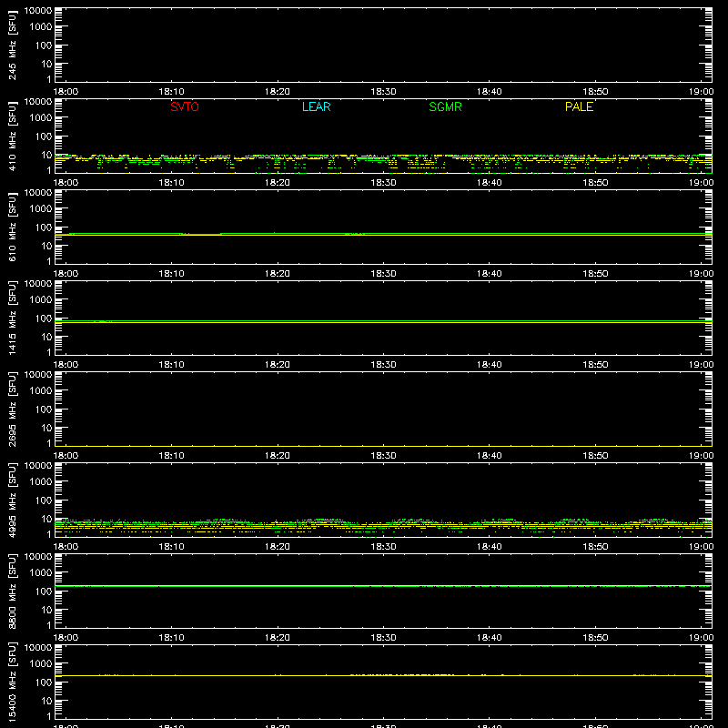Click 18:10 under the 610 MHz panel

pyautogui.click(x=172, y=274)
